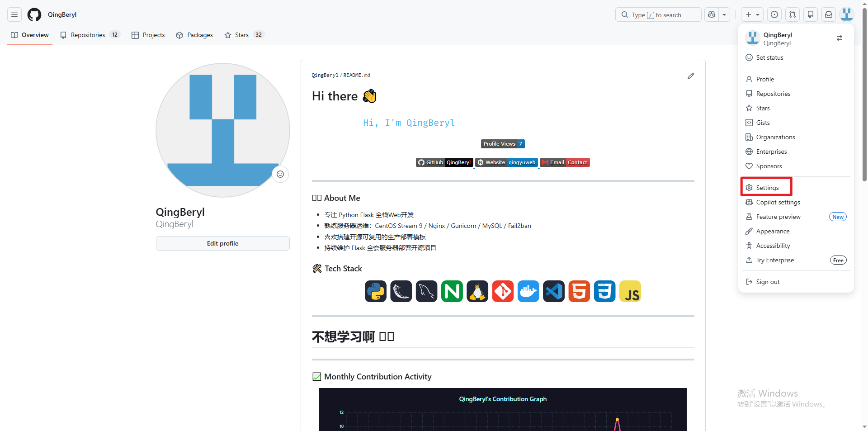868x431 pixels.
Task: Click the QingBeryl name in header
Action: [62, 14]
